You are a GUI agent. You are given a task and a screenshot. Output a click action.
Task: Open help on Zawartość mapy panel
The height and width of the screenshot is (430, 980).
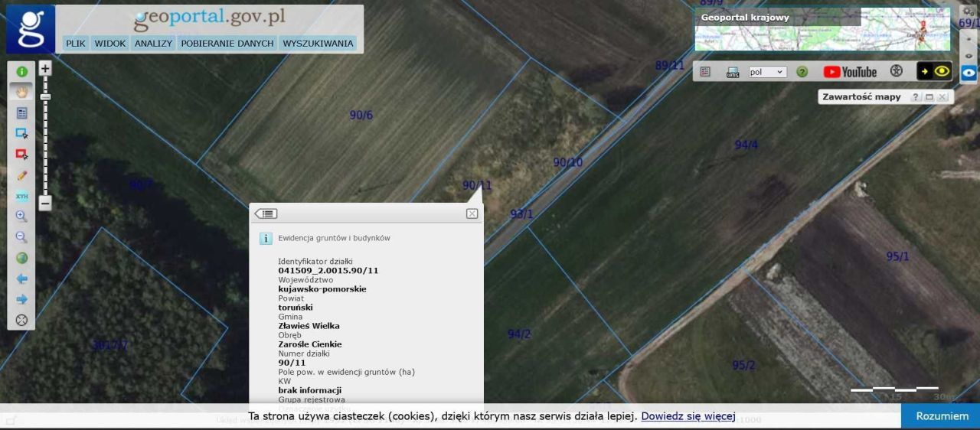(916, 97)
